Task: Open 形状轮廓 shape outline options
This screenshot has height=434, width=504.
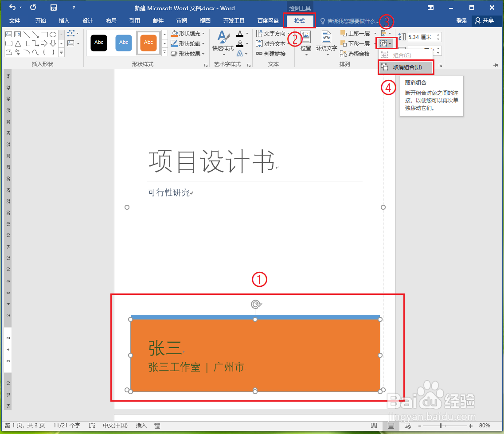Action: click(x=188, y=43)
